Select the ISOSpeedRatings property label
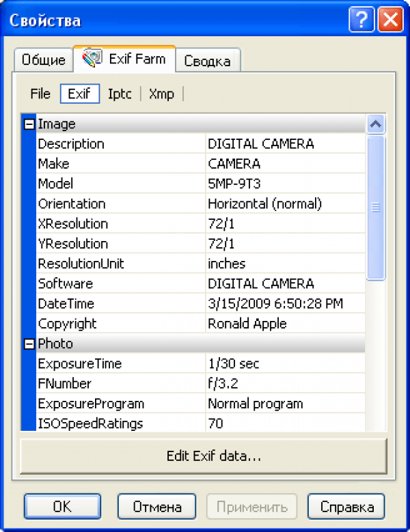This screenshot has height=532, width=410. pos(90,424)
